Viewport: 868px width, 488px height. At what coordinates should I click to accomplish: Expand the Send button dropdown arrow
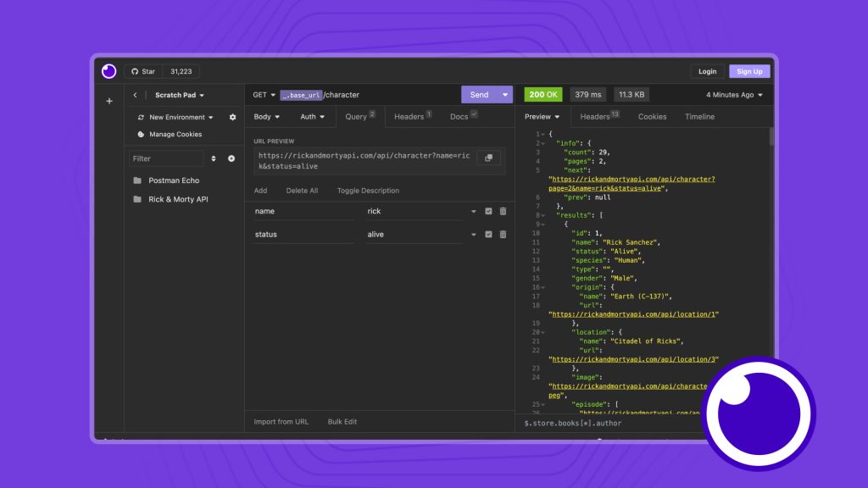(505, 95)
